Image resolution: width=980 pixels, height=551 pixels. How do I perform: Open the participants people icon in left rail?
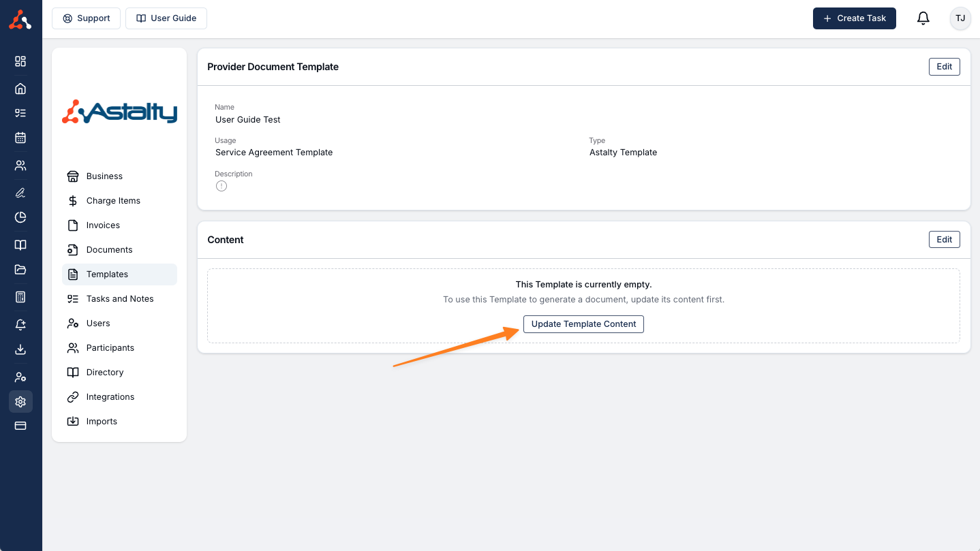click(x=20, y=166)
